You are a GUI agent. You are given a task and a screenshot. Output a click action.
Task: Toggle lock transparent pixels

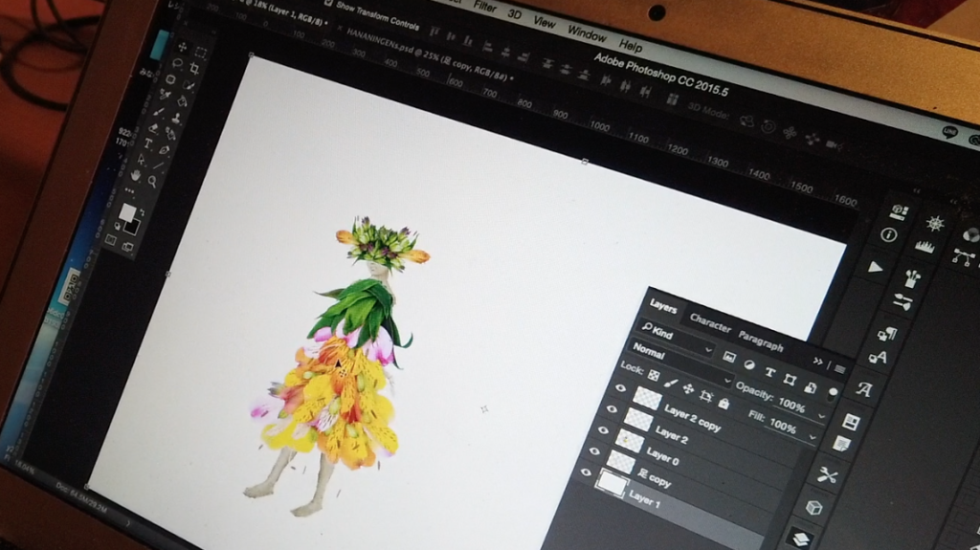click(653, 376)
